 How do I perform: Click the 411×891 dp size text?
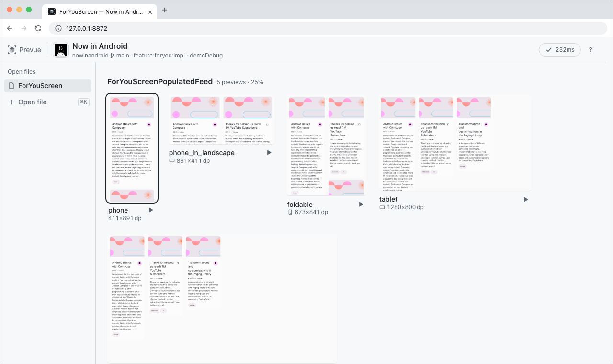coord(125,218)
